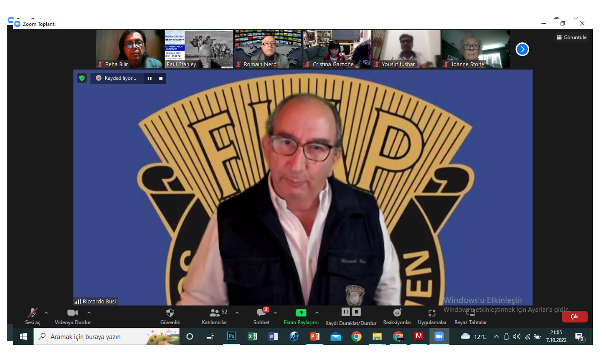Open PowerPoint from the taskbar
606x364 pixels.
click(x=315, y=336)
